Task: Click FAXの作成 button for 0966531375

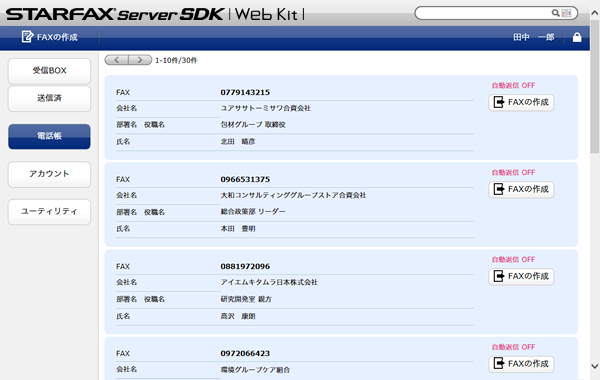Action: 521,189
